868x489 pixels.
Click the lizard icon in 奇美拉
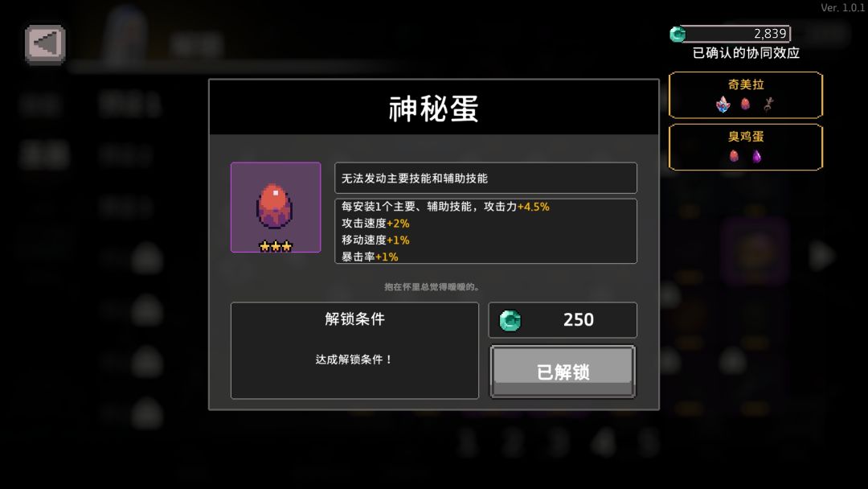pyautogui.click(x=768, y=104)
